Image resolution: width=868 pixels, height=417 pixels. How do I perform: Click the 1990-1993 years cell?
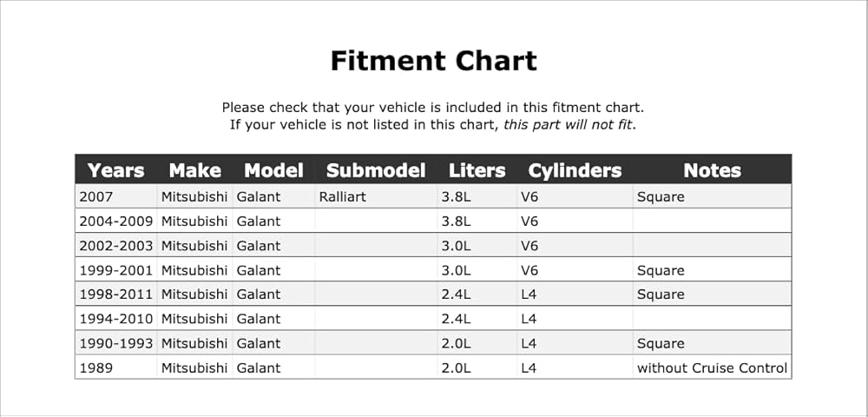115,343
